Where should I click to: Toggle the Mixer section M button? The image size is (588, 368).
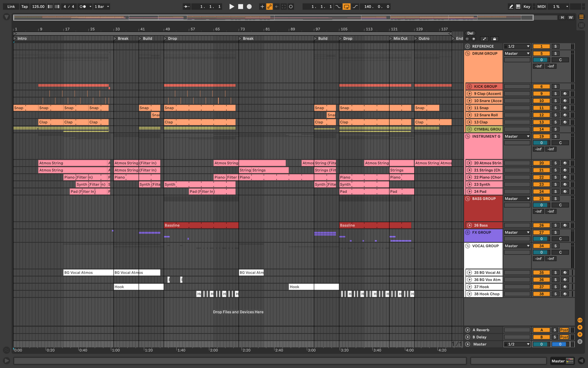[x=580, y=334]
